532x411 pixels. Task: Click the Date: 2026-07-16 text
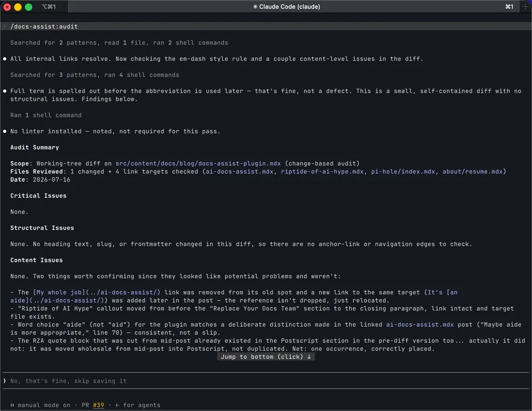click(x=40, y=180)
